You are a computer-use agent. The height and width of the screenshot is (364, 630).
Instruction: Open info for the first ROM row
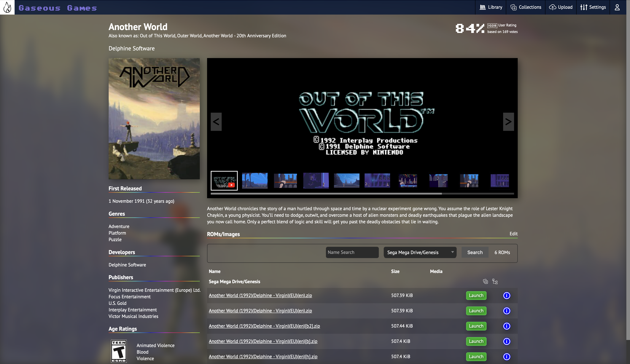[x=507, y=296]
